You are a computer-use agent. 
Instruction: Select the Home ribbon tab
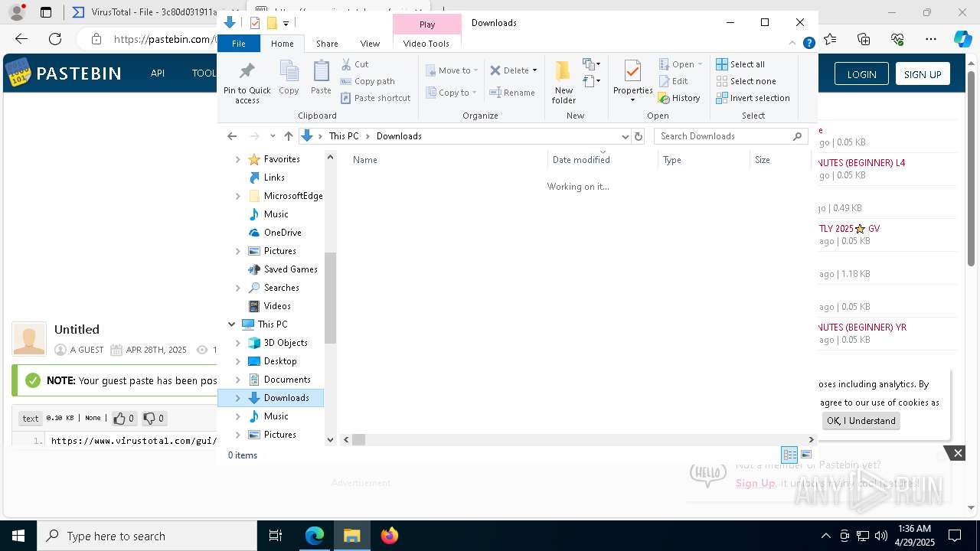point(282,44)
